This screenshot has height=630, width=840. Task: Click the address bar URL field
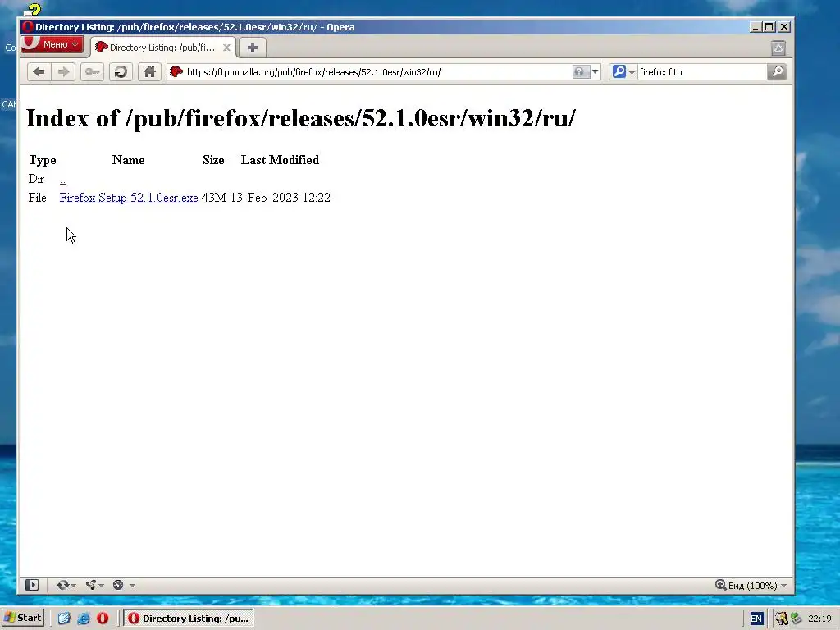click(377, 72)
